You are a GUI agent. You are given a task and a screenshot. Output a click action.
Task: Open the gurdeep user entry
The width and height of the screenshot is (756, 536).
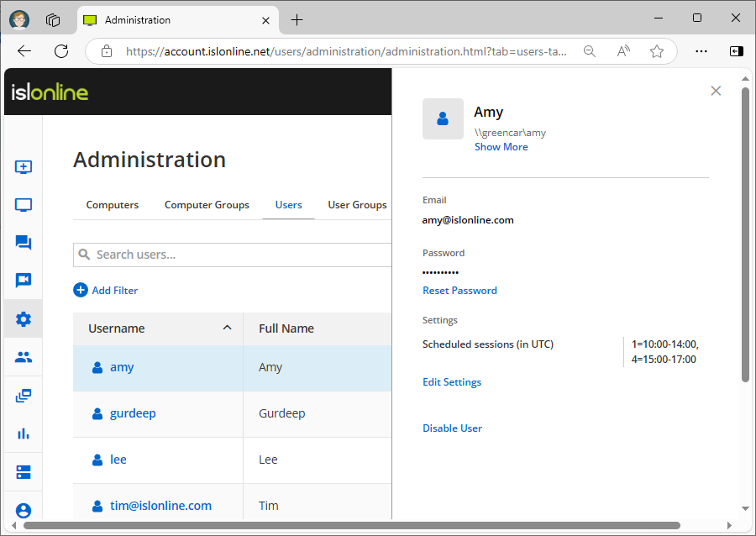[x=133, y=413]
